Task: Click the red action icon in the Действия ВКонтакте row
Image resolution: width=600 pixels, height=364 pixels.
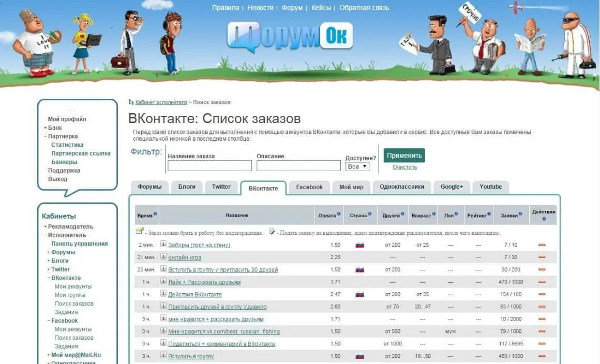Action: (x=542, y=294)
